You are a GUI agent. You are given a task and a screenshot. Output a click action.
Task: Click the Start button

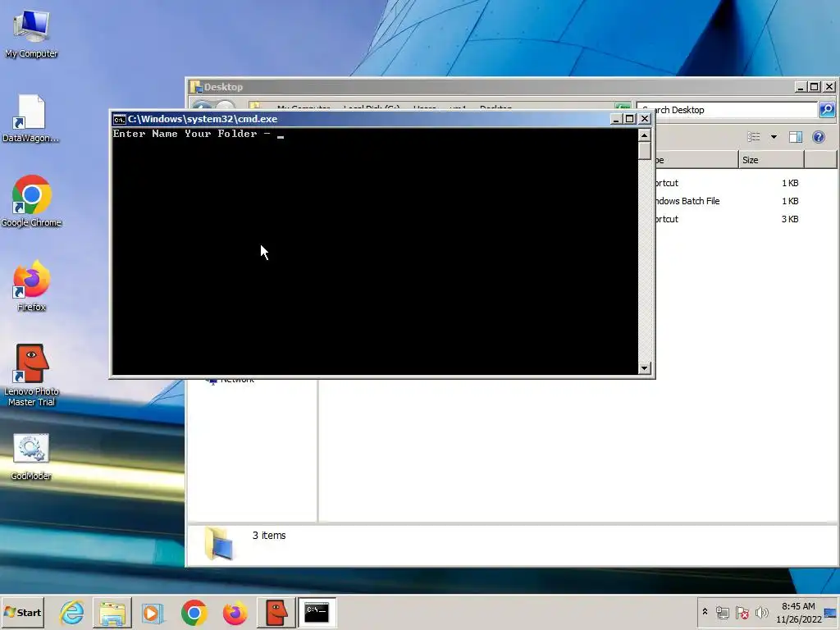pos(22,612)
